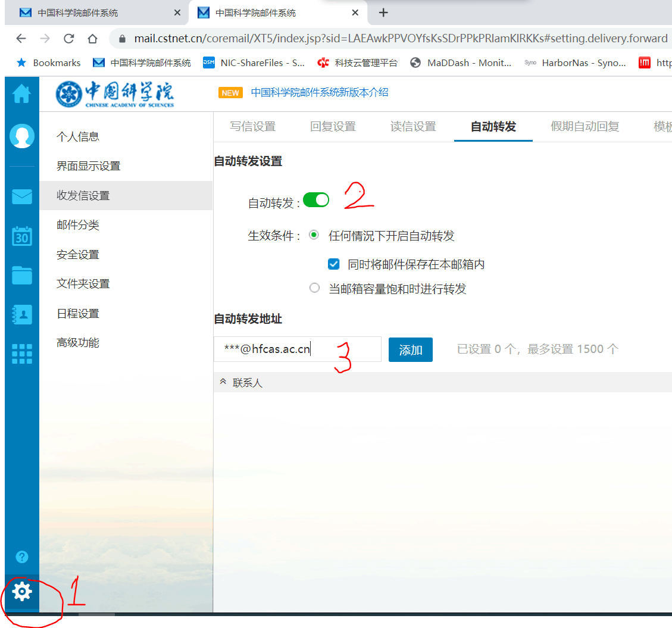Open the apps grid icon
Screen dimensions: 672x628
22,354
